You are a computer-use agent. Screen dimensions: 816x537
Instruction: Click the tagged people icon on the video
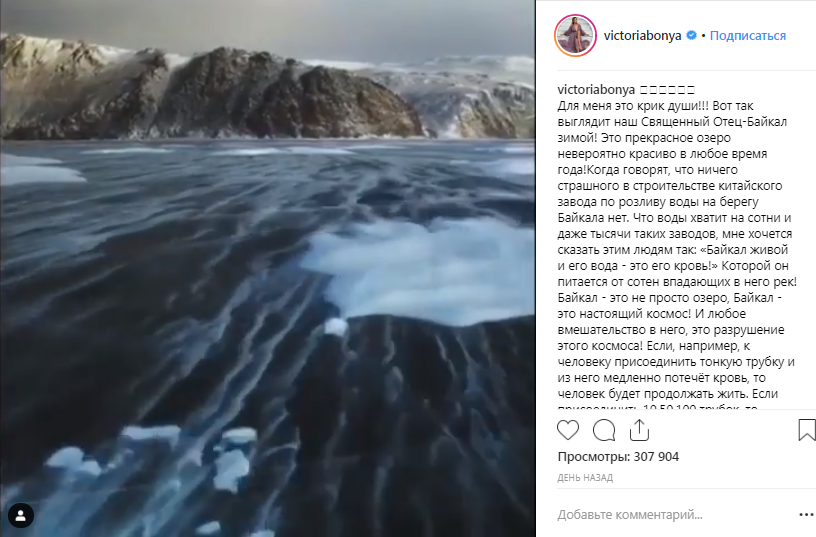pos(21,515)
